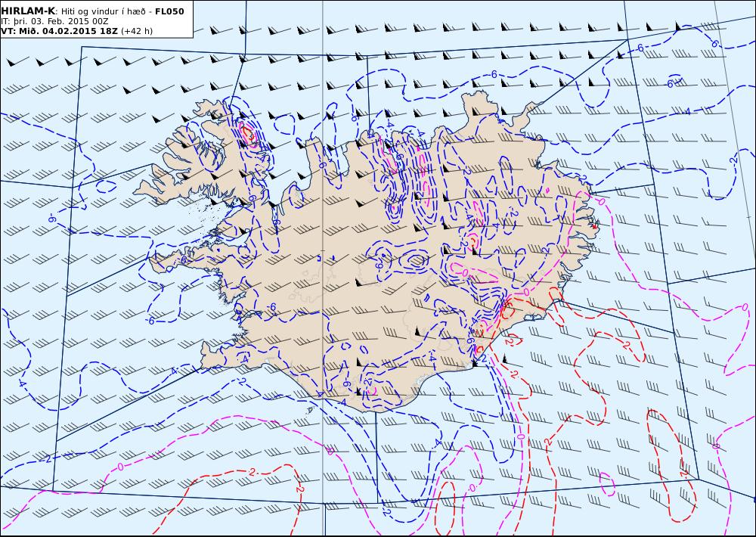
Task: Click the 'IT: þri. 03. Feb. 2015 00Z' line
Action: click(54, 21)
